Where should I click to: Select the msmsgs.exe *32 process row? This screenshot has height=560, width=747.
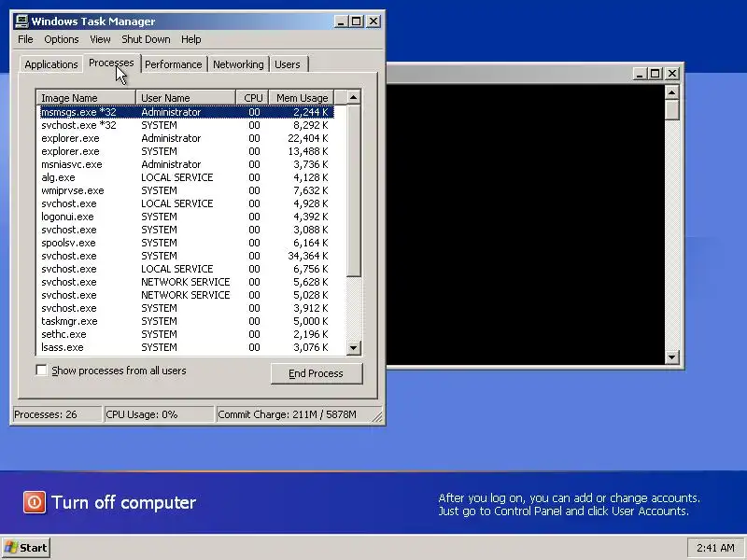tap(186, 112)
